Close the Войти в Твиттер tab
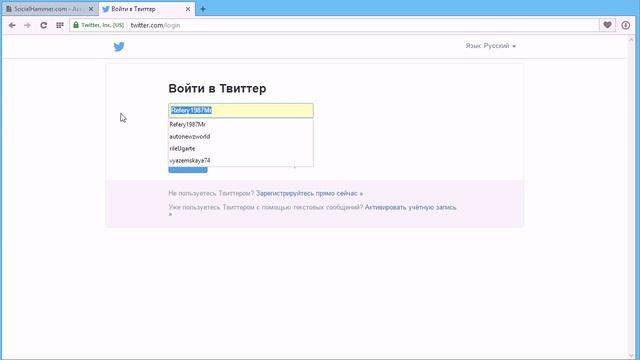The height and width of the screenshot is (360, 640). point(188,9)
